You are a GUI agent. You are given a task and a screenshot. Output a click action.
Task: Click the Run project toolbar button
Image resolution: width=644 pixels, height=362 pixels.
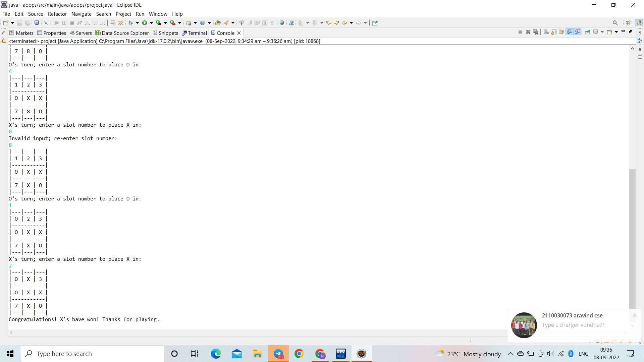(x=145, y=23)
